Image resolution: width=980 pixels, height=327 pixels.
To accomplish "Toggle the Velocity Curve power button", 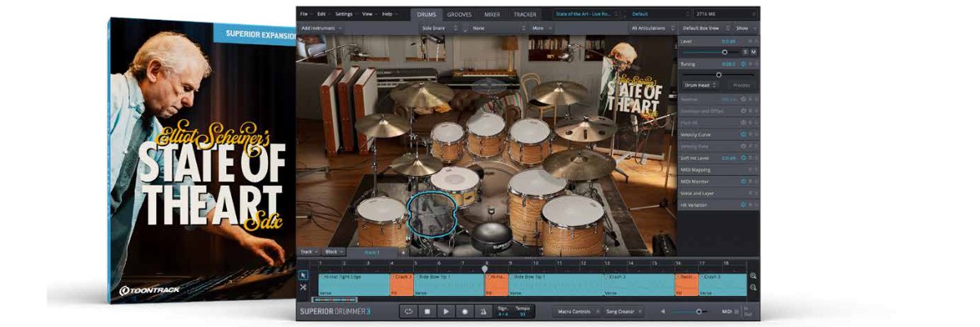I will (743, 134).
